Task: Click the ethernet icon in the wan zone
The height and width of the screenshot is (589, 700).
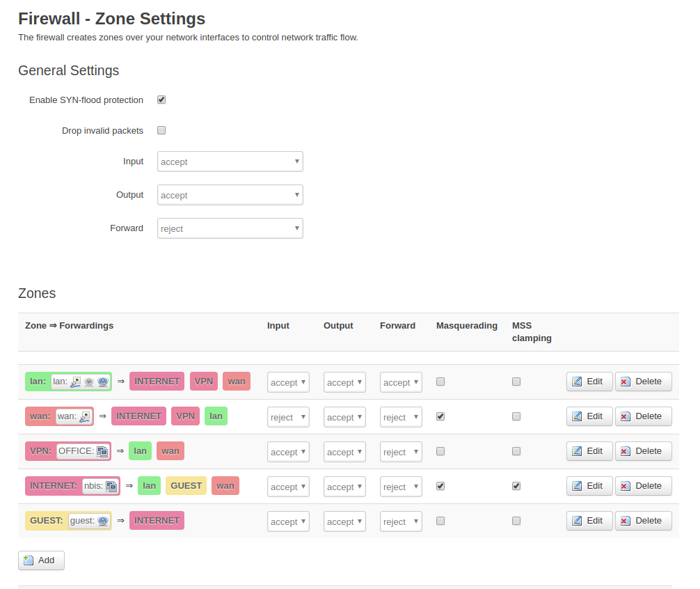Action: (x=85, y=416)
